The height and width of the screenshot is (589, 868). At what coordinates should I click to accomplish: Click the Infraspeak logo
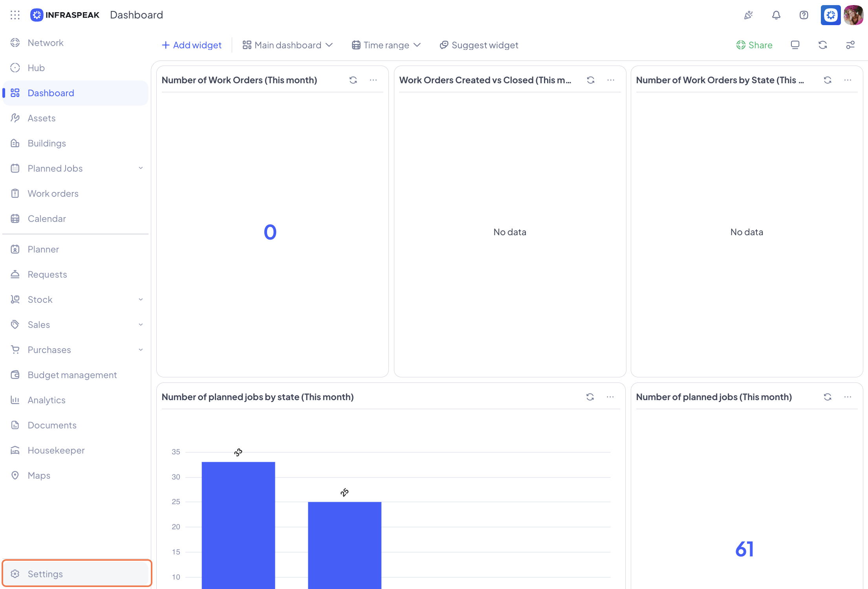point(65,15)
